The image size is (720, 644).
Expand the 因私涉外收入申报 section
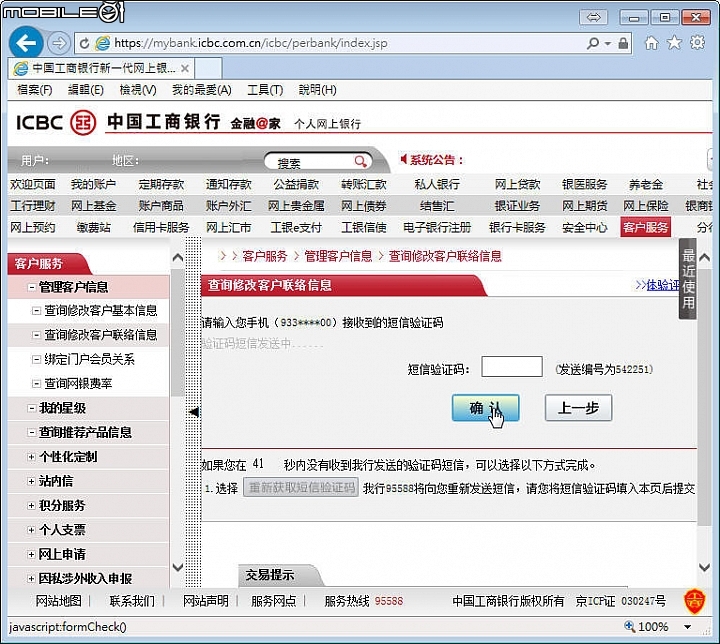tap(31, 579)
